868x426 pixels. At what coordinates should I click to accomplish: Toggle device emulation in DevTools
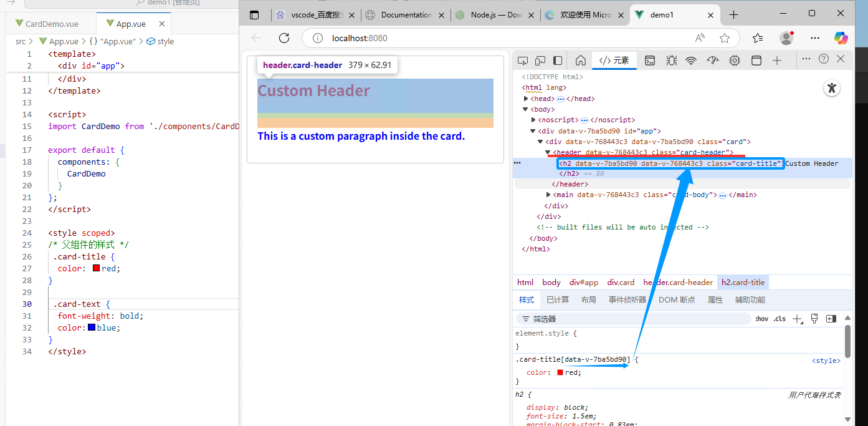point(540,61)
